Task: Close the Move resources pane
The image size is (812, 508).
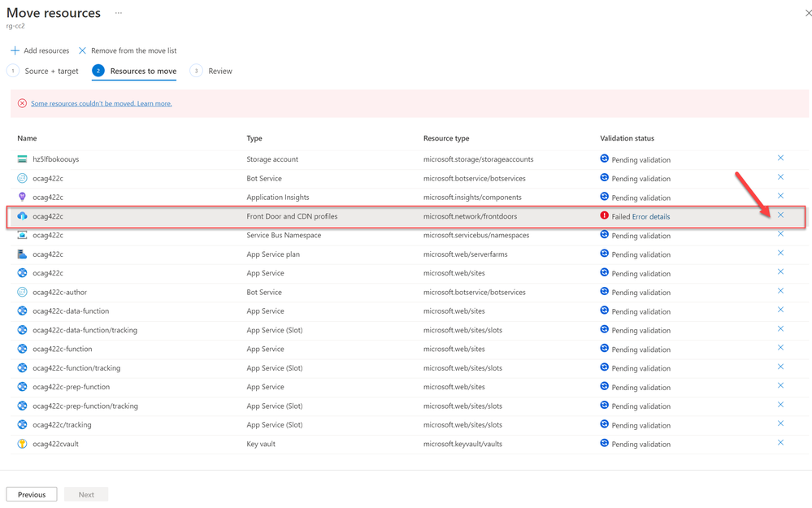Action: 808,13
